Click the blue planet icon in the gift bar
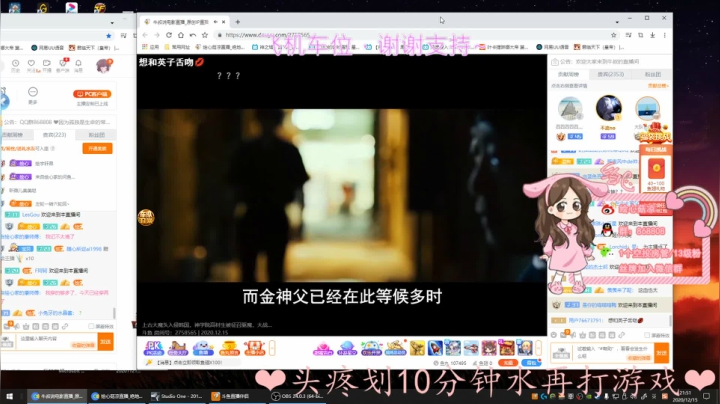 pyautogui.click(x=347, y=348)
